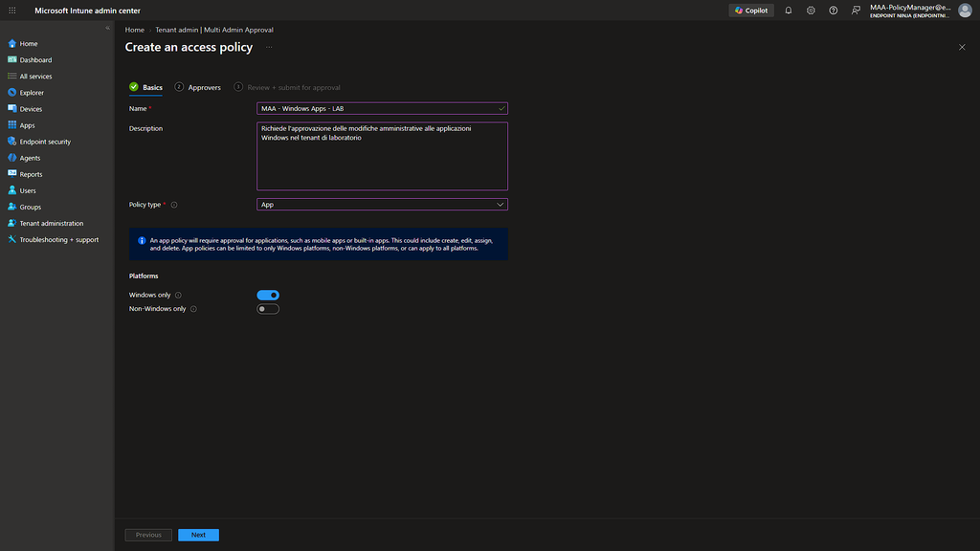The image size is (980, 551).
Task: Click the Dashboard icon in sidebar
Action: coord(11,60)
